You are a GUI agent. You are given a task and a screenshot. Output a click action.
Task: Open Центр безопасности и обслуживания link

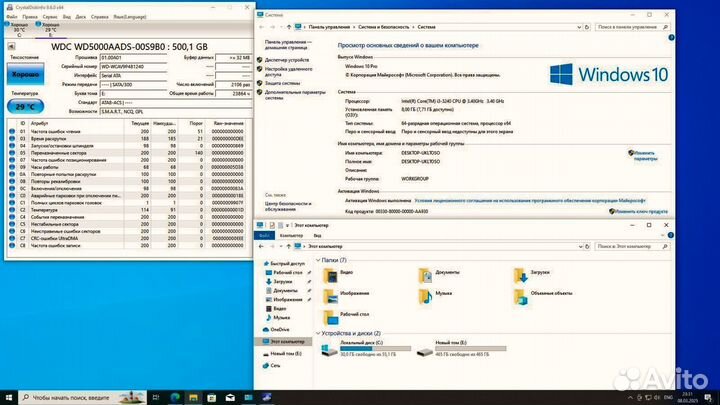tap(288, 206)
